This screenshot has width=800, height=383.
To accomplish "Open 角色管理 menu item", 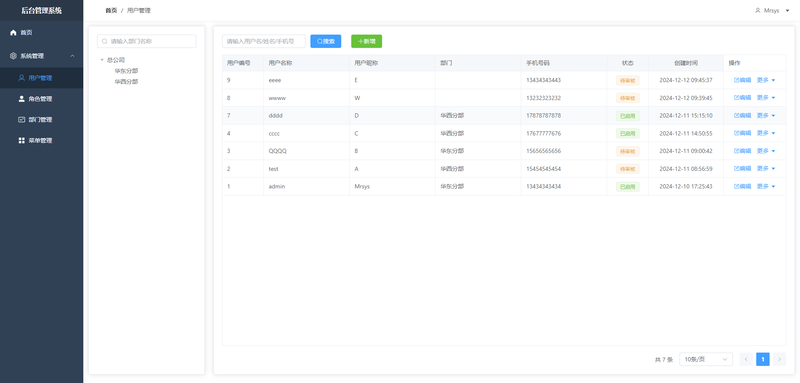I will pyautogui.click(x=41, y=99).
